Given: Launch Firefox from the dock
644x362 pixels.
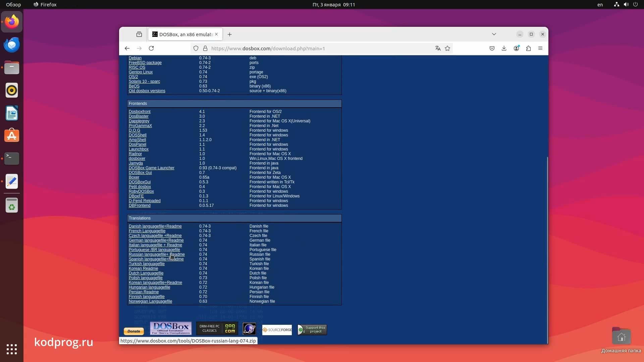Looking at the screenshot, I should [x=12, y=22].
